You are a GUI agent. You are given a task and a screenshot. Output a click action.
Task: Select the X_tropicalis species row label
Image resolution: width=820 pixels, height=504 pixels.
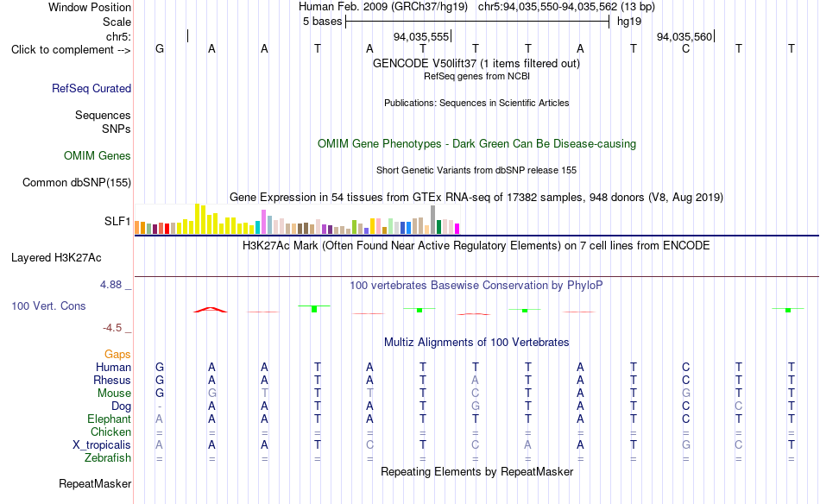pos(102,445)
